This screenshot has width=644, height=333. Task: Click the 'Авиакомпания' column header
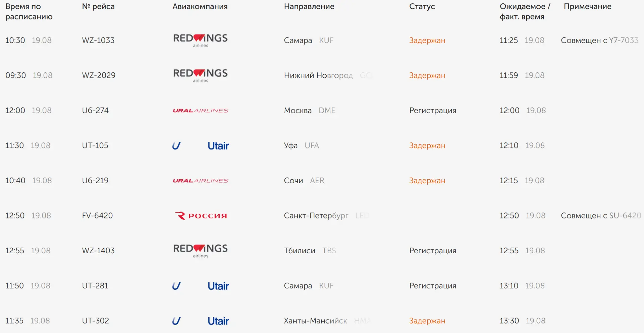(x=200, y=6)
